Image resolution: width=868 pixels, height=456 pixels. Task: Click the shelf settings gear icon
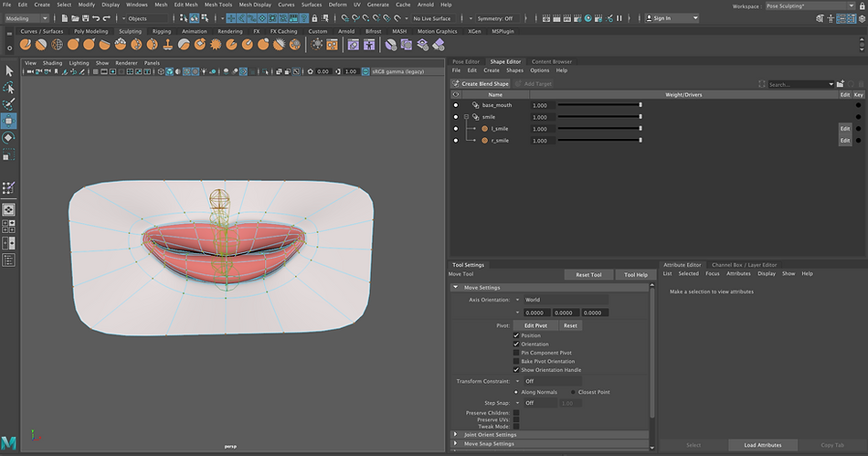pos(9,48)
